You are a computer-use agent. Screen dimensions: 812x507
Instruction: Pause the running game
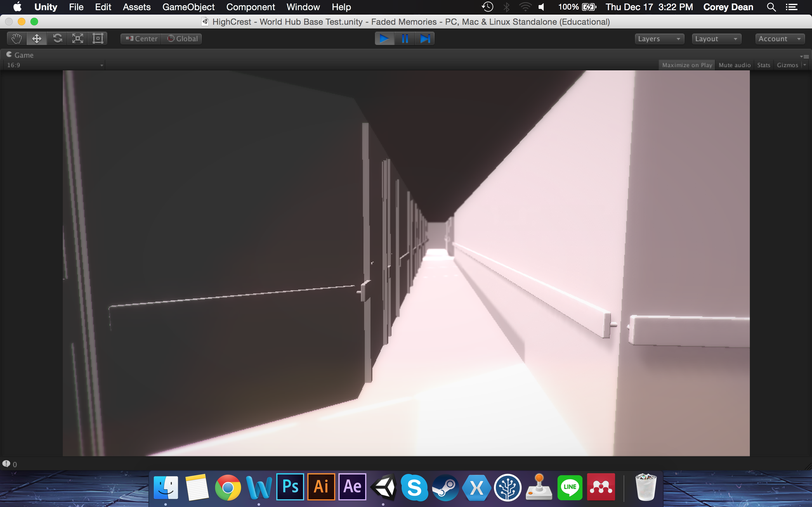pos(405,39)
